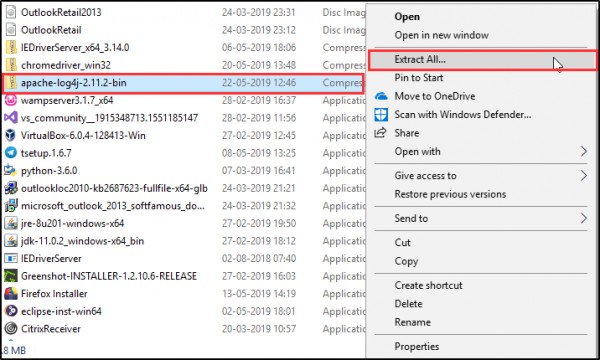Screen dimensions: 600x360
Task: Click the Share arrow icon in context menu
Action: click(x=380, y=133)
